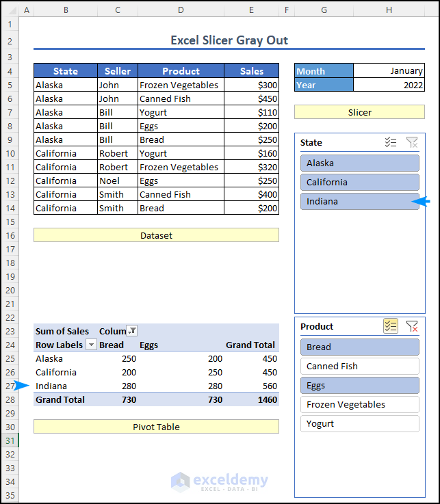Toggle Canned Fish in Product slicer
This screenshot has width=440, height=504.
359,366
